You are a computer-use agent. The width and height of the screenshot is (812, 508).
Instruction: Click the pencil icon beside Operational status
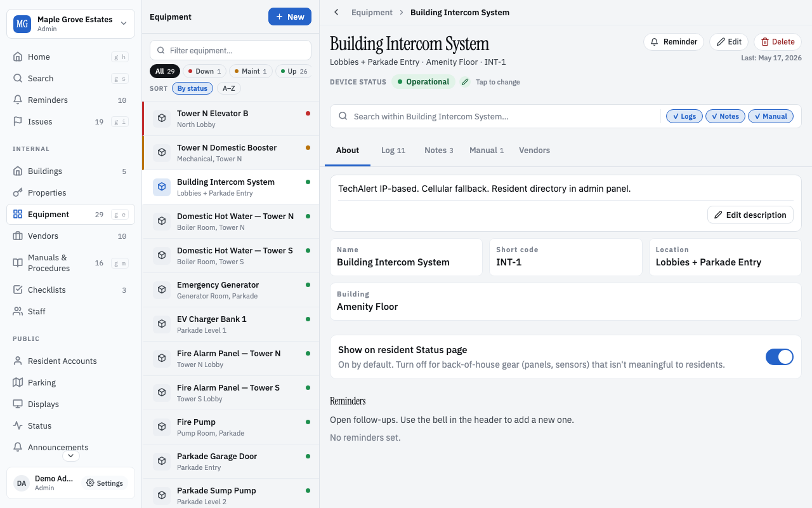click(465, 82)
